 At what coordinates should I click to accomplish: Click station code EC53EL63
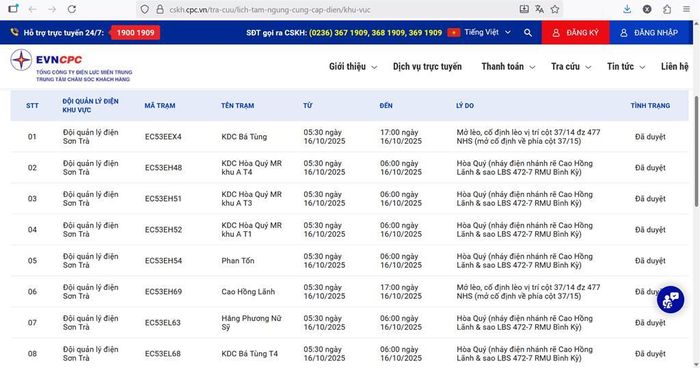pos(162,323)
